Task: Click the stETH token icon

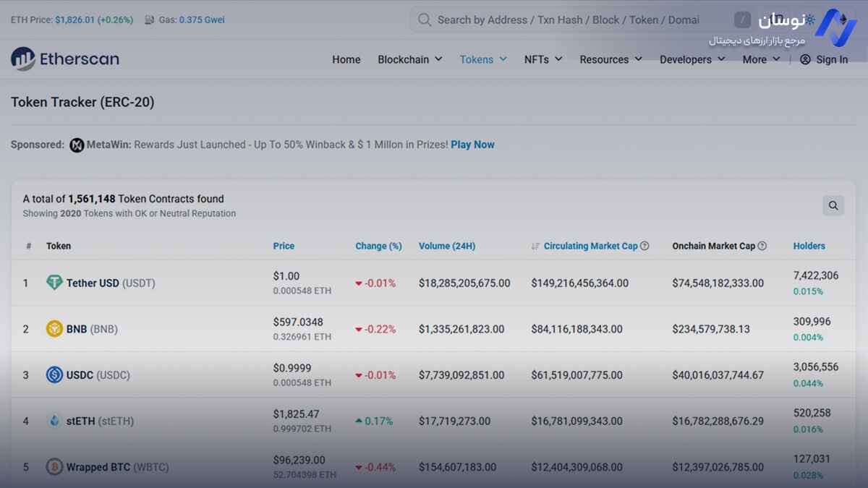Action: point(54,421)
